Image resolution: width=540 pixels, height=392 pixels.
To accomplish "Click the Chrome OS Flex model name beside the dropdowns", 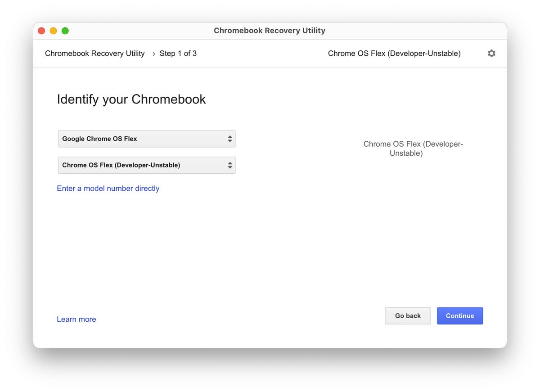I will coord(413,149).
